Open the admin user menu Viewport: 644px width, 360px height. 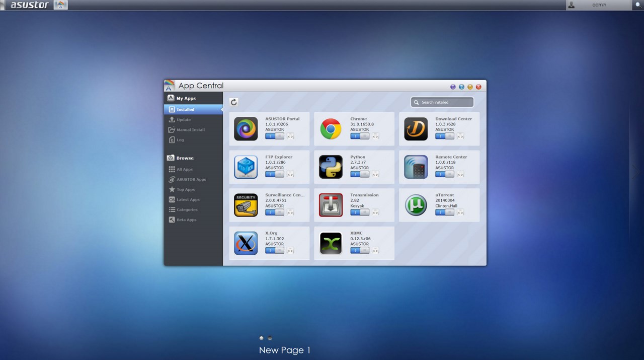(x=598, y=5)
